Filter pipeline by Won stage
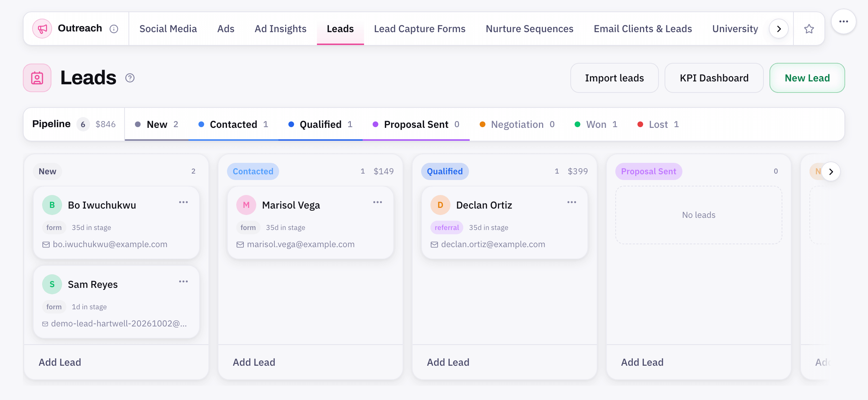 point(596,124)
